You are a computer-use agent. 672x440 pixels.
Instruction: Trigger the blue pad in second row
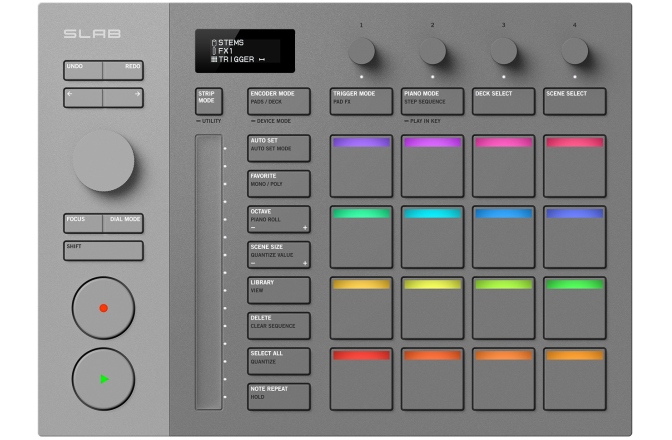click(x=504, y=237)
